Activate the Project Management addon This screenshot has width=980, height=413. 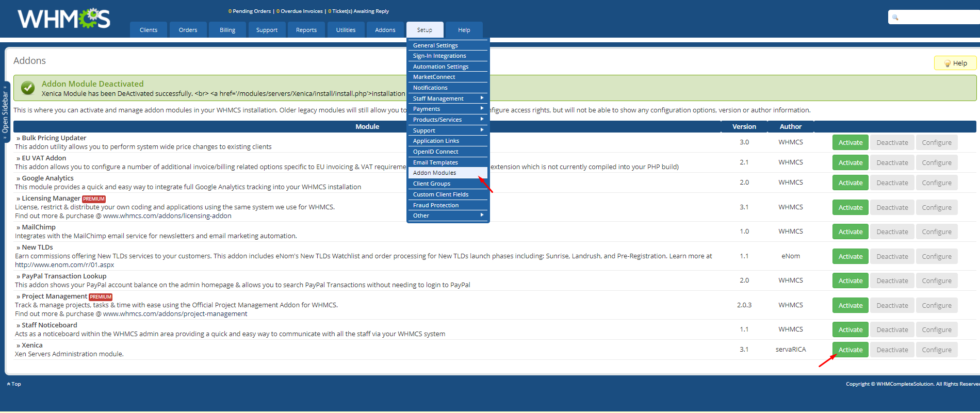click(x=851, y=305)
